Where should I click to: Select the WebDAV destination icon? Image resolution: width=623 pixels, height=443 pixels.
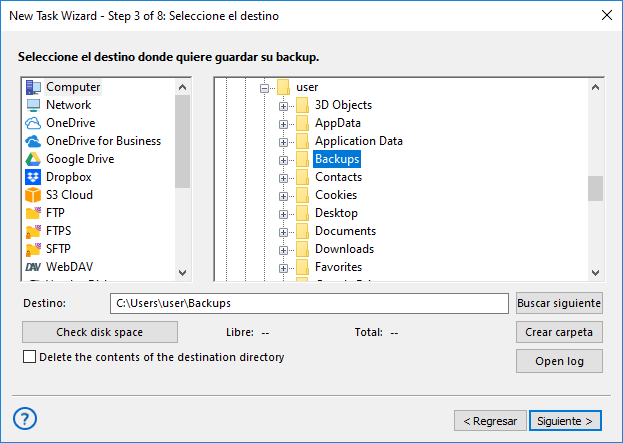33,267
